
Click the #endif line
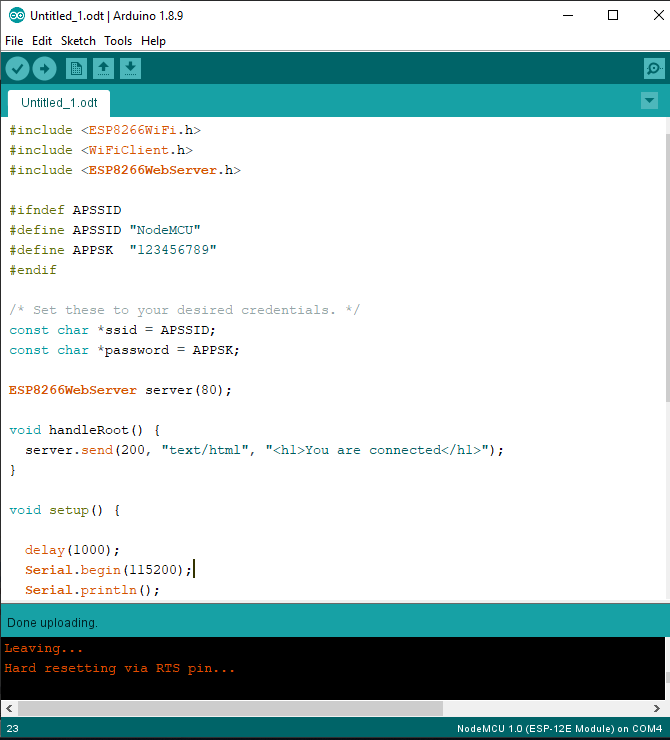33,270
